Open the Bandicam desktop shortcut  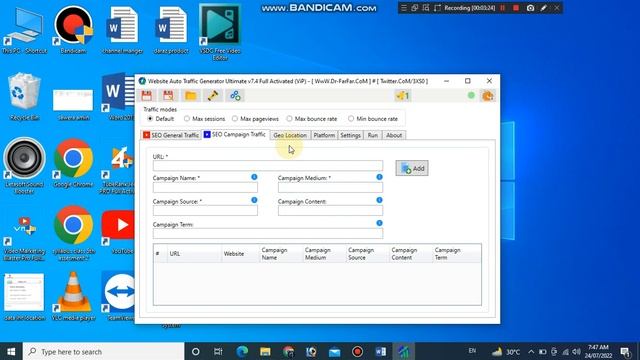point(73,30)
